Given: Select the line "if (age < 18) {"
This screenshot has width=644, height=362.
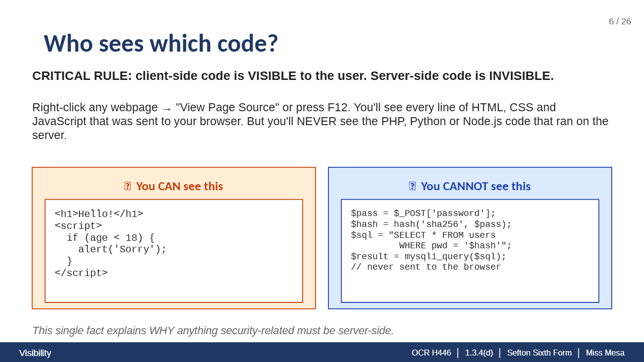Looking at the screenshot, I should point(111,237).
